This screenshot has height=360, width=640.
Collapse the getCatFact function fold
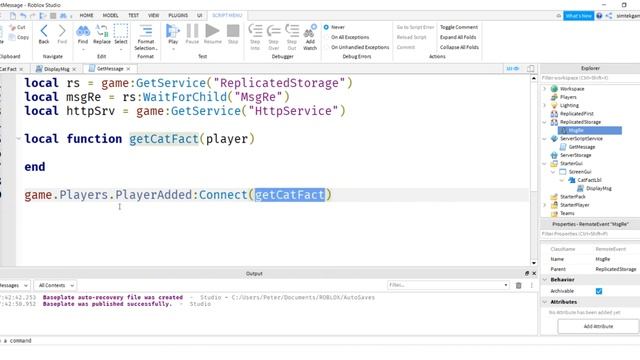coord(18,139)
